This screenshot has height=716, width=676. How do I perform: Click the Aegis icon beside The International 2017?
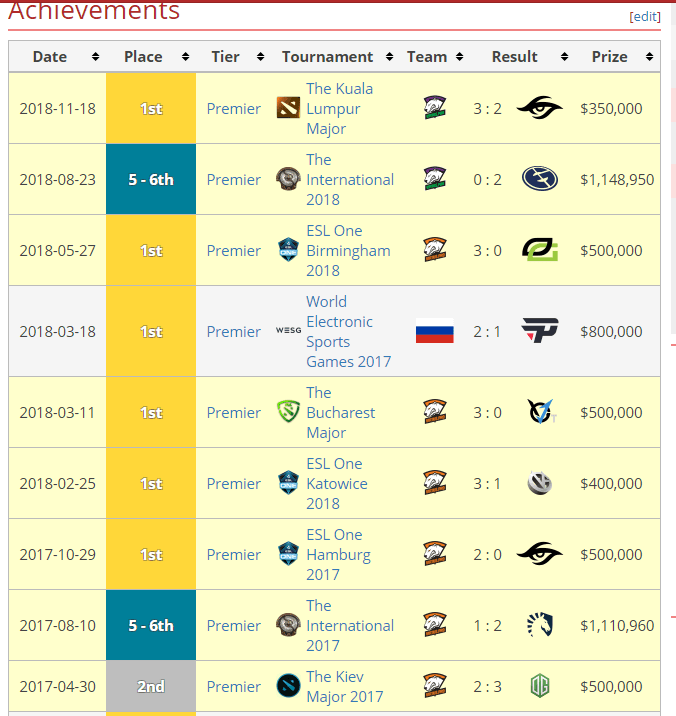click(x=288, y=625)
